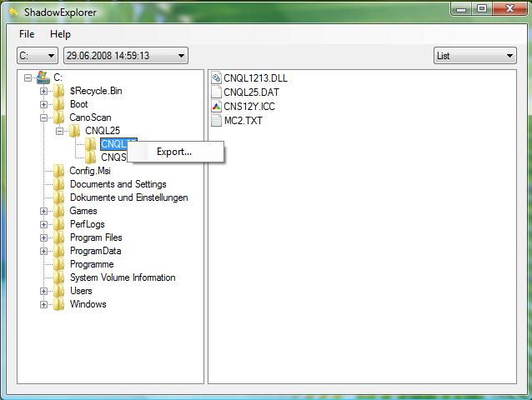Screen dimensions: 532x400
Task: Click the CNQL25.DAT file icon
Action: coord(216,92)
